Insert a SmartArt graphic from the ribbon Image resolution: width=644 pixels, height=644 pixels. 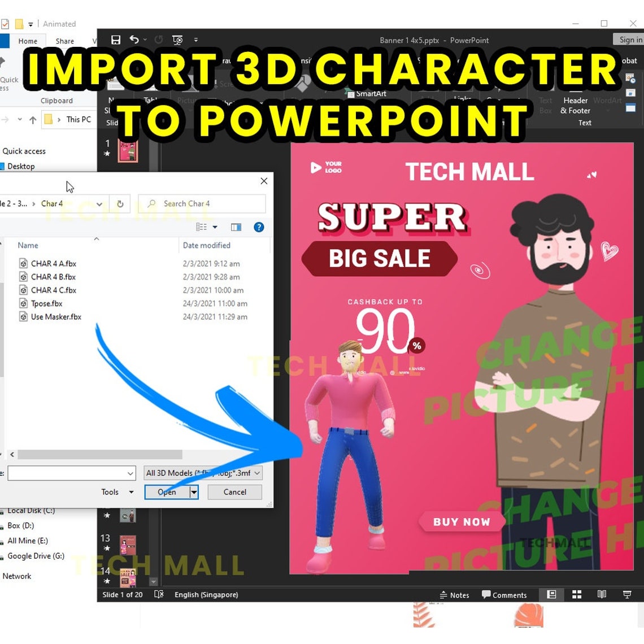coord(368,93)
